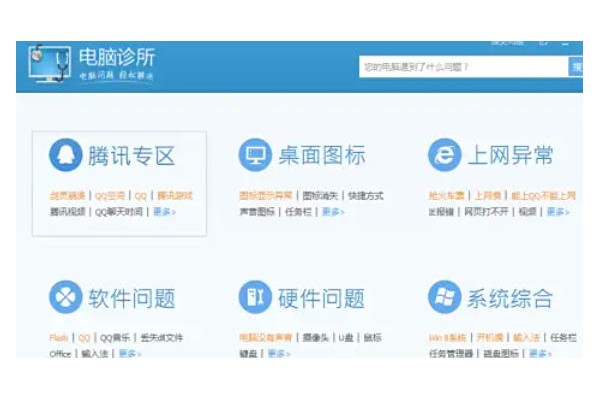Open the 腾讯游戏 link

pyautogui.click(x=174, y=196)
